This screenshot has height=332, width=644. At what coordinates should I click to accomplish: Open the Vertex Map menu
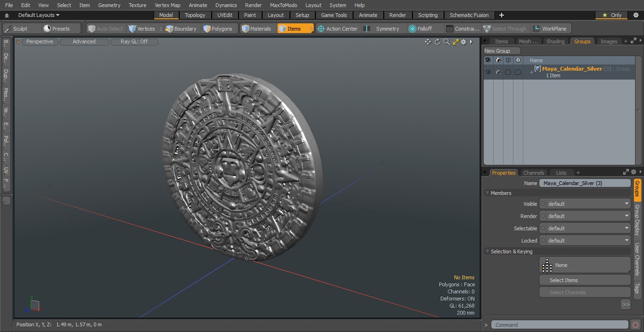(x=167, y=5)
